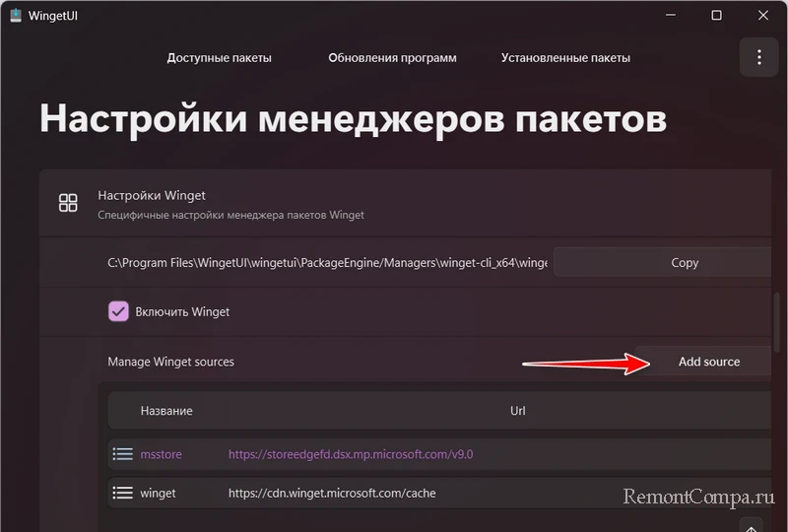The image size is (788, 532).
Task: Open the three-dot more options menu
Action: point(758,57)
